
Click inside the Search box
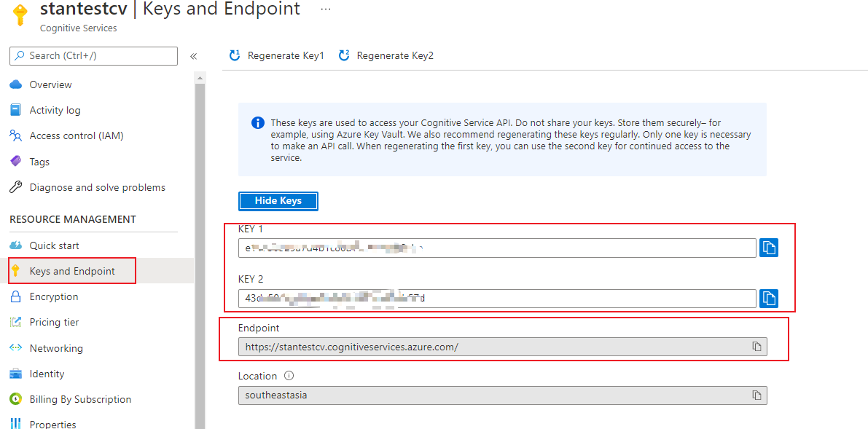point(95,56)
